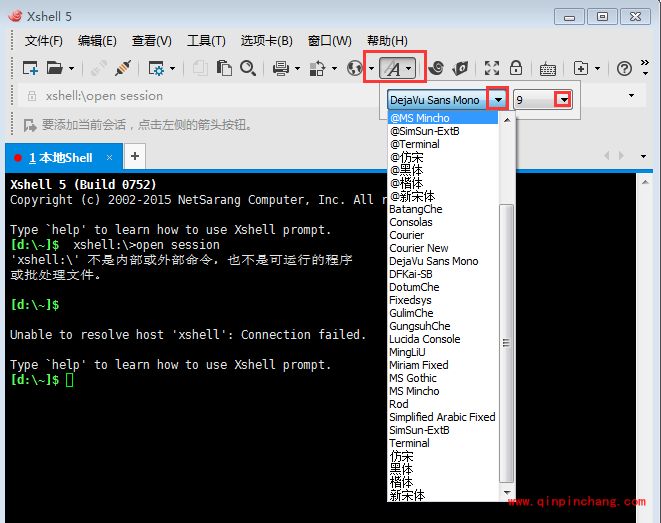Select 黑体 font without @ prefix
The width and height of the screenshot is (661, 523).
[x=443, y=469]
